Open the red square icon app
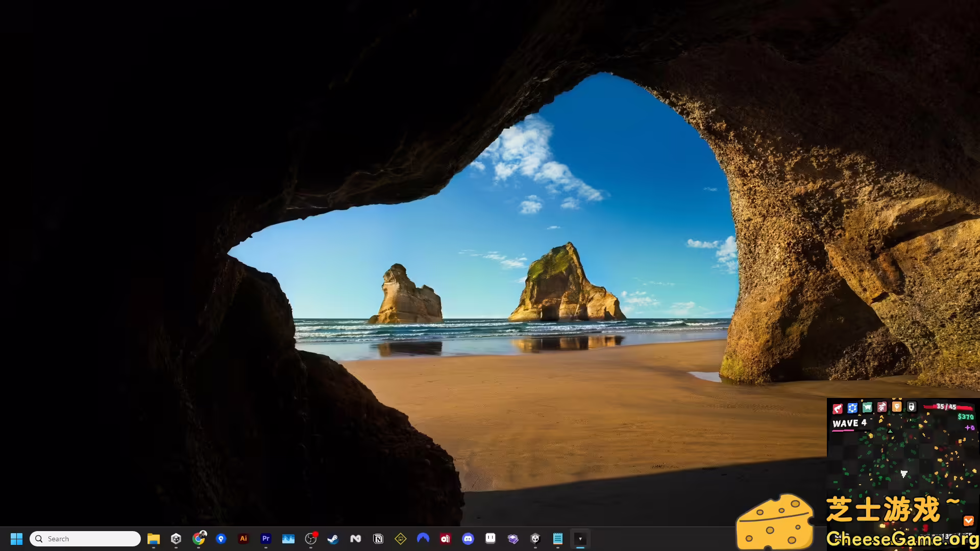 tap(446, 539)
